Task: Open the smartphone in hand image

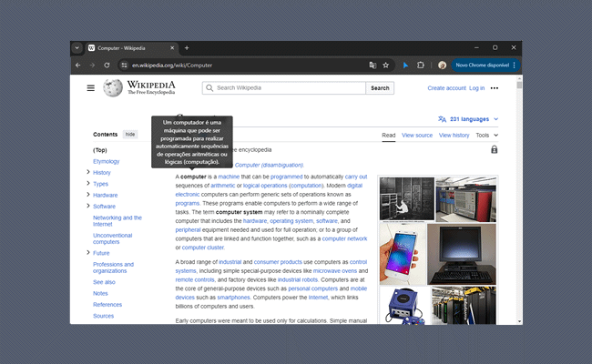Action: coord(403,254)
